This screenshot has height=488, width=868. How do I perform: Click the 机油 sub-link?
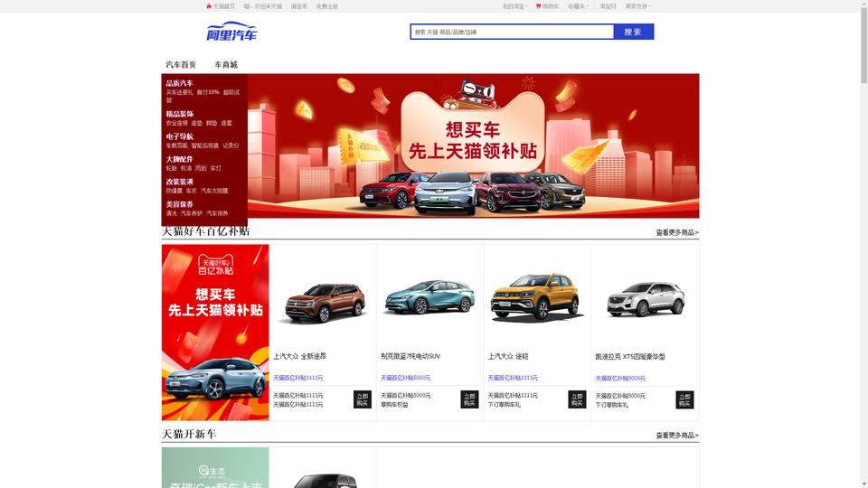tap(186, 168)
